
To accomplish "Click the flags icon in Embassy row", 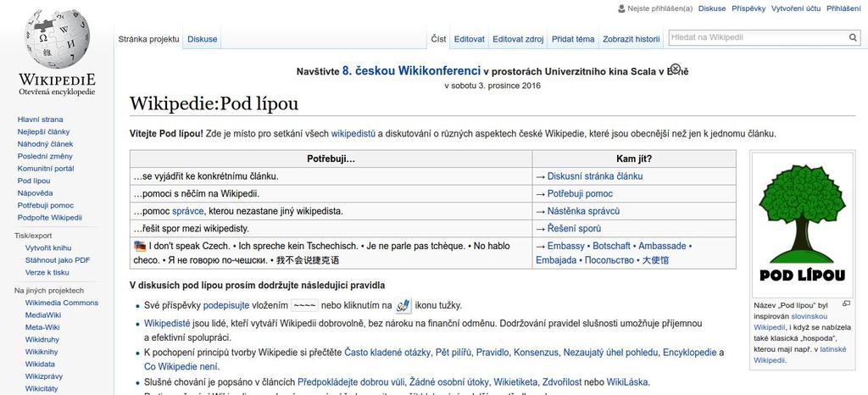I will pos(140,246).
